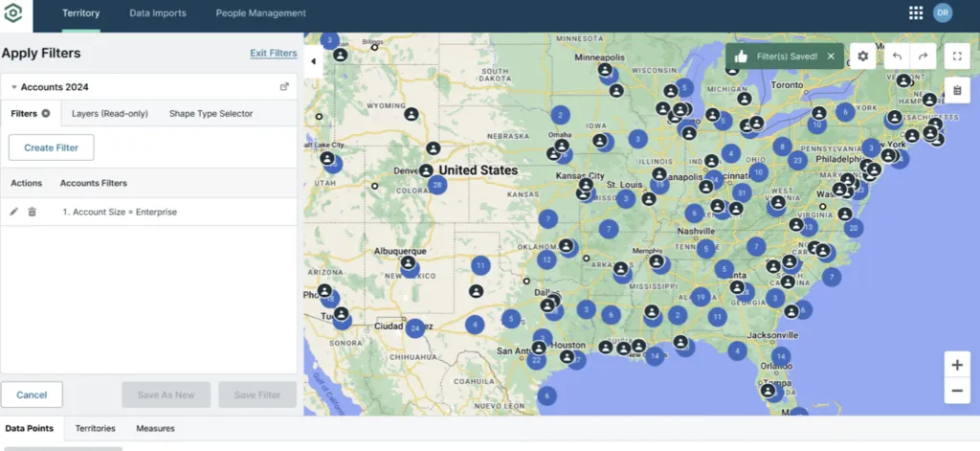The image size is (980, 451).
Task: Switch to Shape Type Selector tab
Action: (x=211, y=113)
